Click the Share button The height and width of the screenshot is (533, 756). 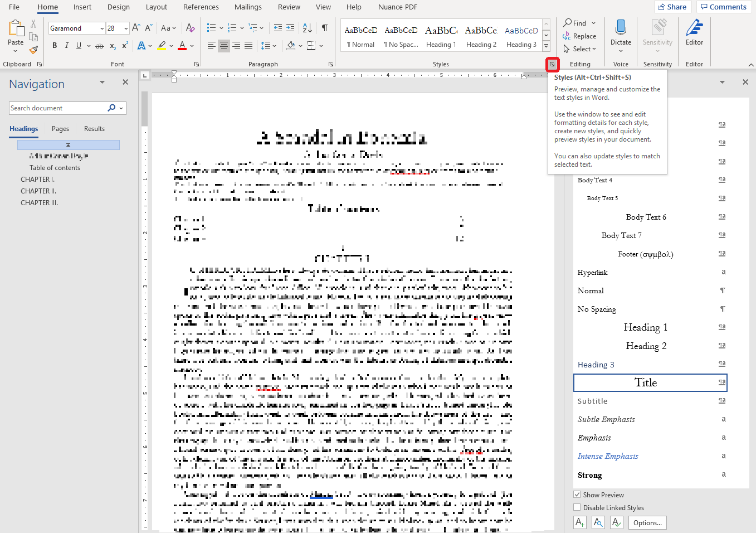click(672, 7)
